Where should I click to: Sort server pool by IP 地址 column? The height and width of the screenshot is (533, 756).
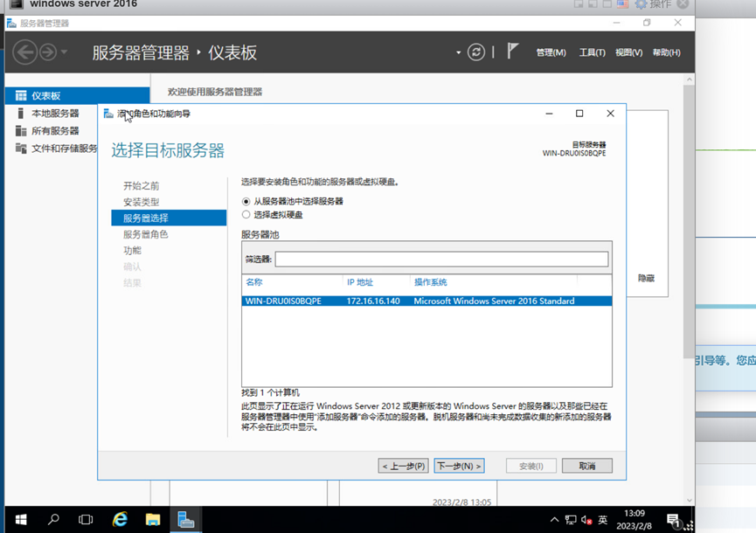coord(360,282)
